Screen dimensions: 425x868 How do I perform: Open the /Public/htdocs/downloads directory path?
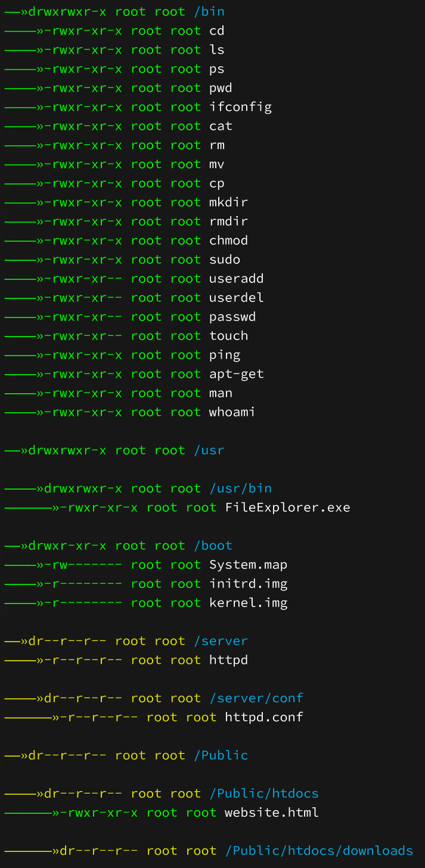[319, 851]
